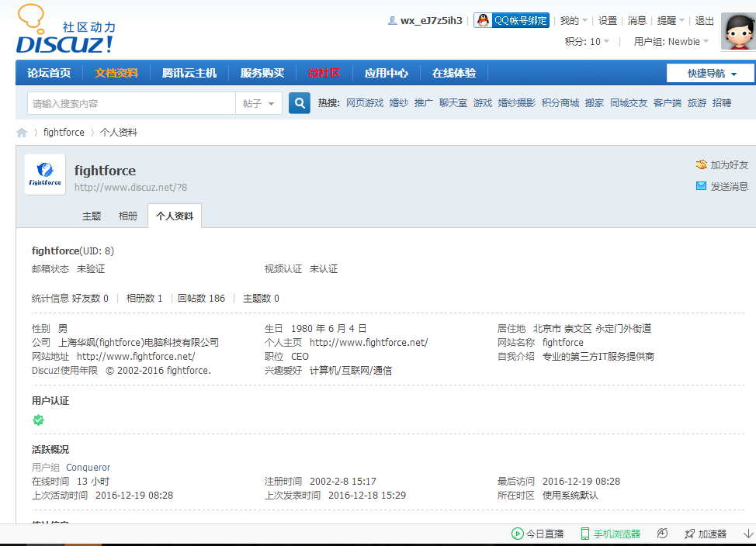Viewport: 756px width, 546px height.
Task: Click the 消息 link
Action: (637, 21)
